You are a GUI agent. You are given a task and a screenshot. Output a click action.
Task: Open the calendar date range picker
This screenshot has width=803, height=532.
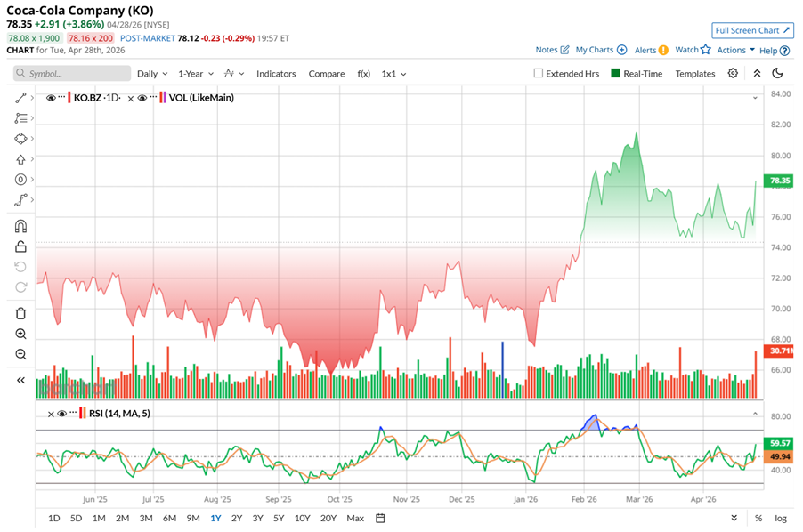tap(380, 518)
